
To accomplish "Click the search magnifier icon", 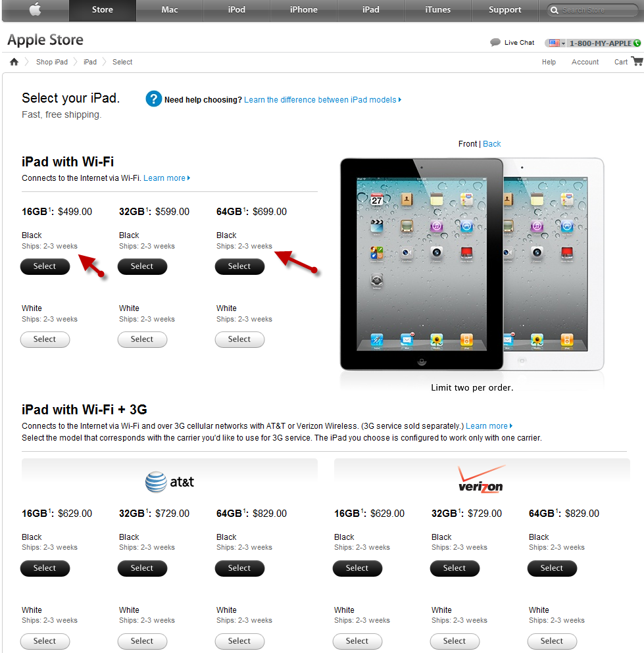I will pos(554,10).
